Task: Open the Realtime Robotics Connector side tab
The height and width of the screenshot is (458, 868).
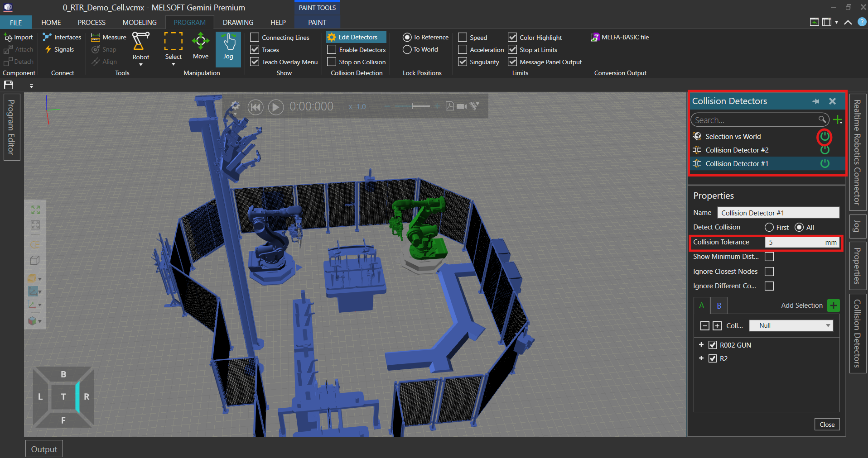Action: [857, 152]
